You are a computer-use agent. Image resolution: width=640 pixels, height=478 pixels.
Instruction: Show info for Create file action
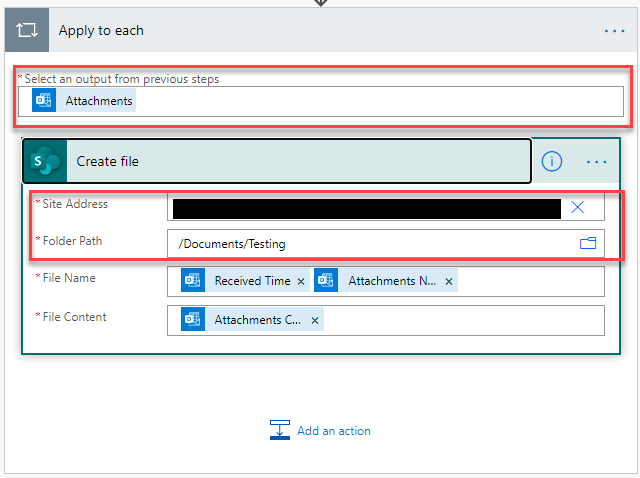[x=551, y=161]
